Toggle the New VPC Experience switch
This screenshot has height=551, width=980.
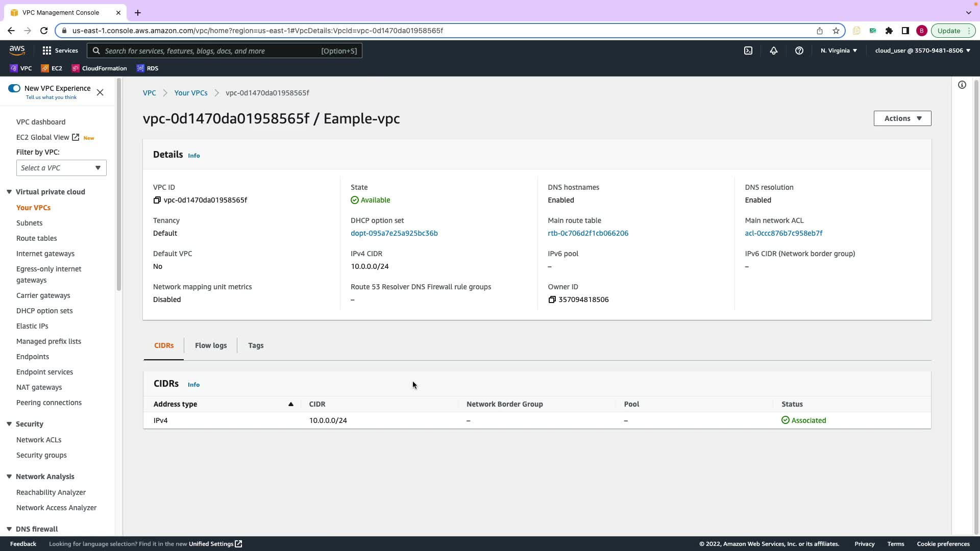click(x=14, y=88)
